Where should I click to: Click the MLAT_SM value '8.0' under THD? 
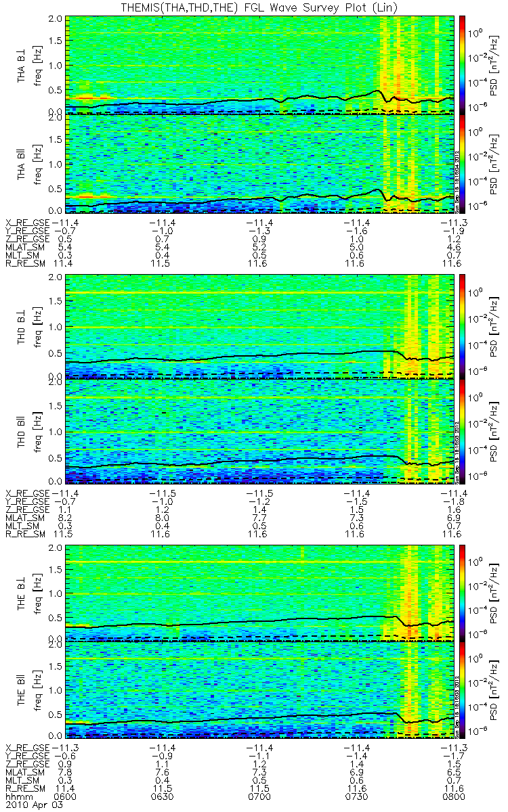click(x=163, y=517)
